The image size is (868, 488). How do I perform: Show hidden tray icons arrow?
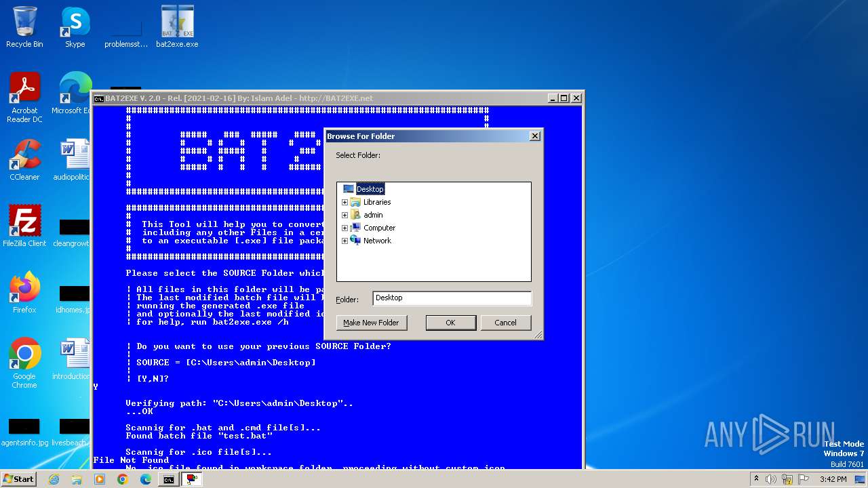[756, 479]
